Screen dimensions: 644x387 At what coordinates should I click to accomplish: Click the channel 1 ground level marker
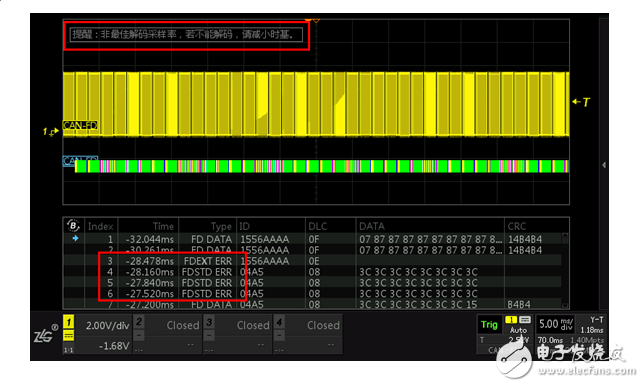[51, 131]
